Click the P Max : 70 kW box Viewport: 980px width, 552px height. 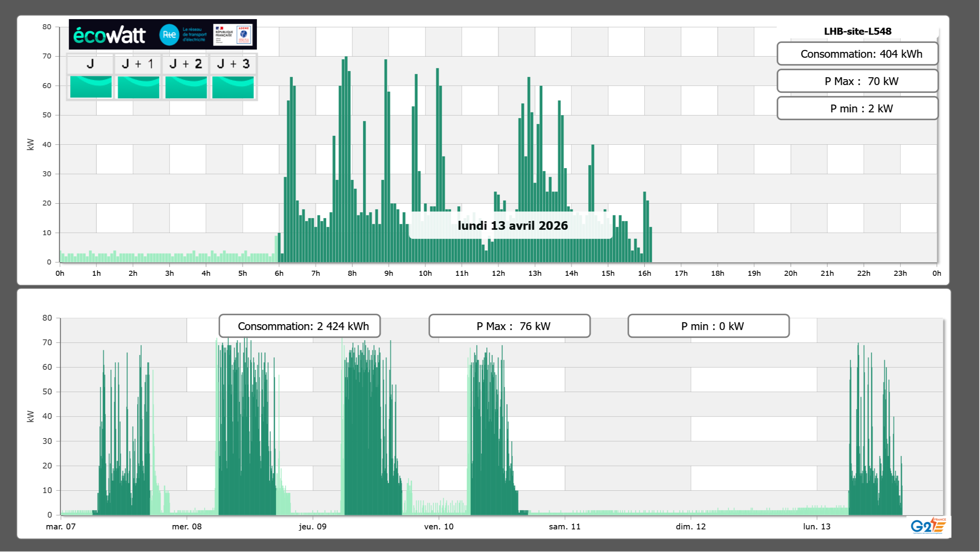[857, 81]
